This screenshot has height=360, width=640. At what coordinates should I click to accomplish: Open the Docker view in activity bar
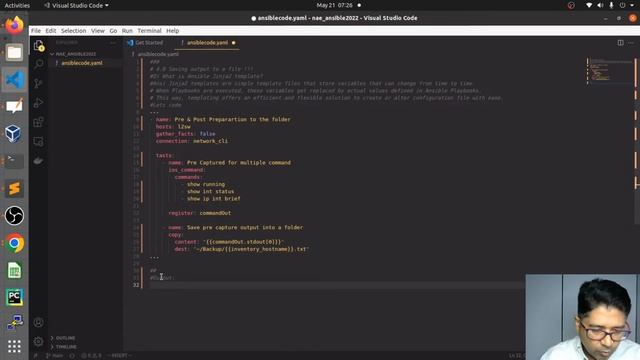tap(38, 160)
